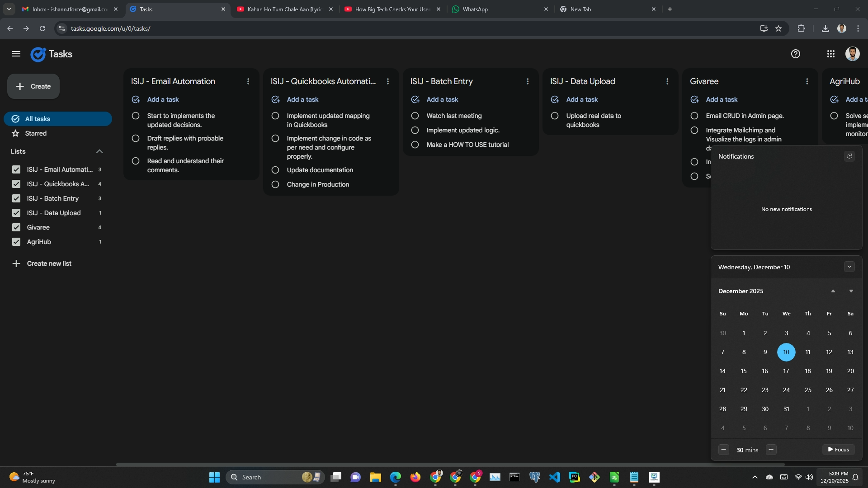Collapse the calendar with the date chevron
868x488 pixels.
[849, 267]
